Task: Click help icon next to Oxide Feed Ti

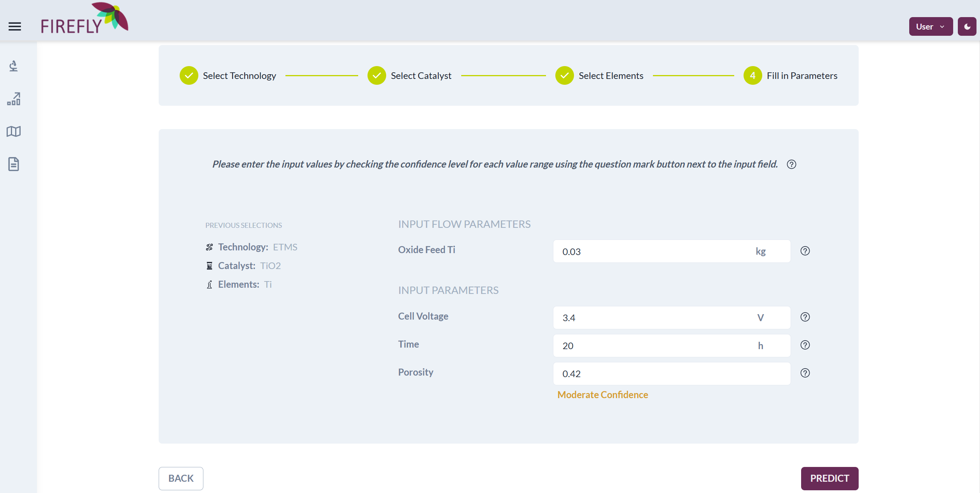Action: point(805,251)
